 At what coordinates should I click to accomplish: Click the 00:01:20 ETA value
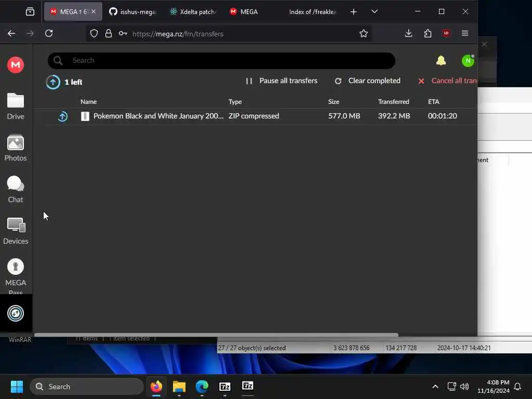tap(443, 116)
